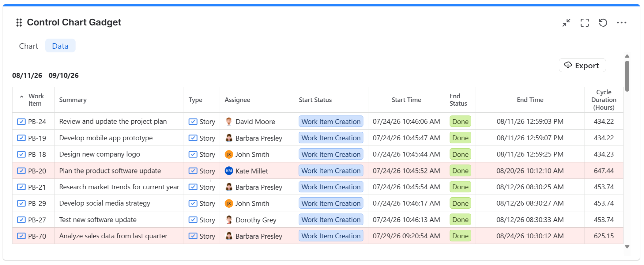Click the Done status for PB-24

click(460, 122)
